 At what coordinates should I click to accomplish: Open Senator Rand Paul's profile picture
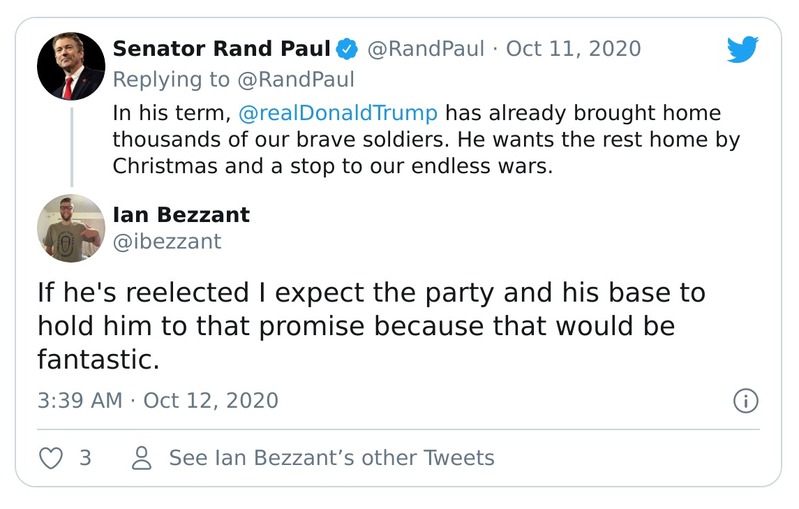[71, 66]
